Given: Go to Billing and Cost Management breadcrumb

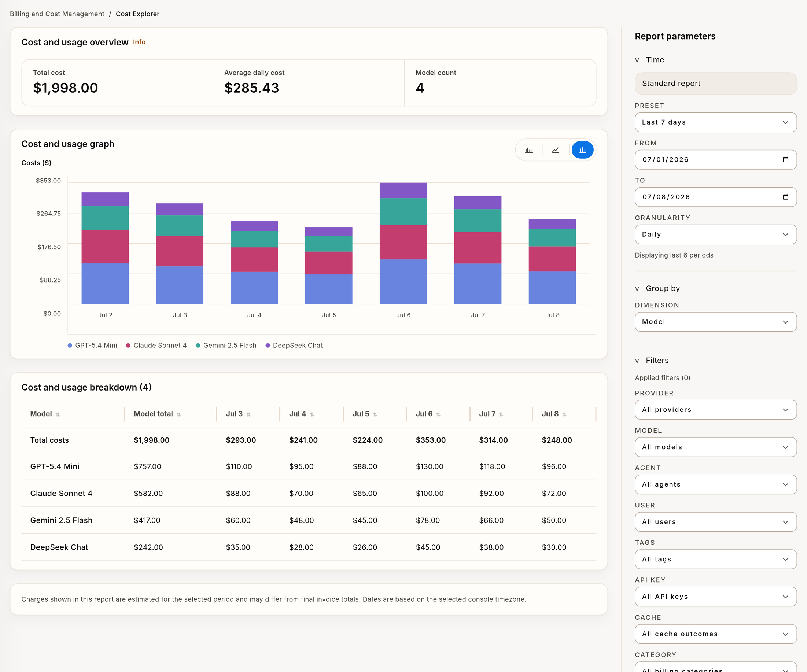Looking at the screenshot, I should click(57, 14).
